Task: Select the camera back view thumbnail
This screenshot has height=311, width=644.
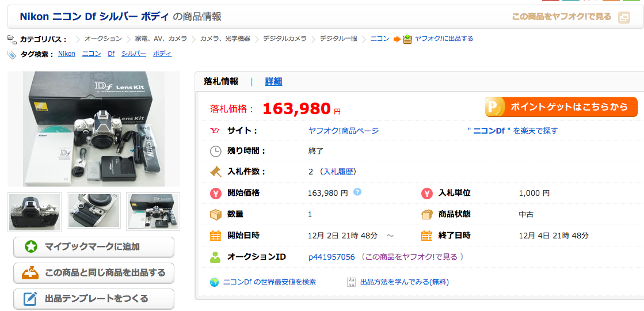Action: [35, 212]
